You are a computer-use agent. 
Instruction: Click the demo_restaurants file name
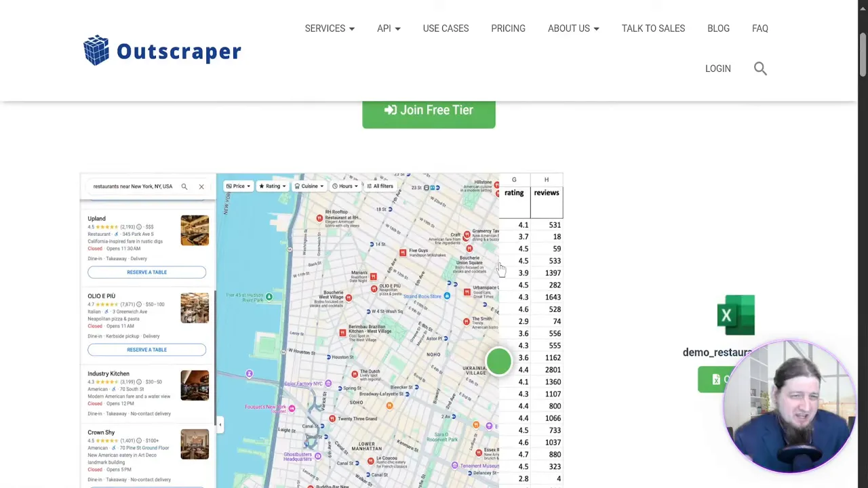pyautogui.click(x=717, y=352)
